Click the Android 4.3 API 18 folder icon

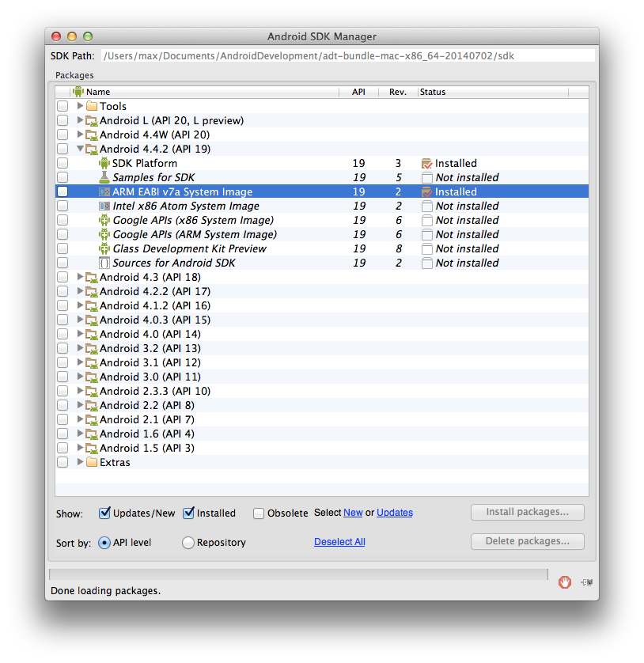pos(92,278)
